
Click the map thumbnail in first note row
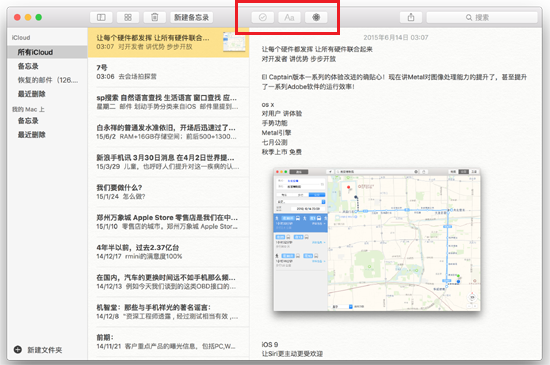click(234, 42)
